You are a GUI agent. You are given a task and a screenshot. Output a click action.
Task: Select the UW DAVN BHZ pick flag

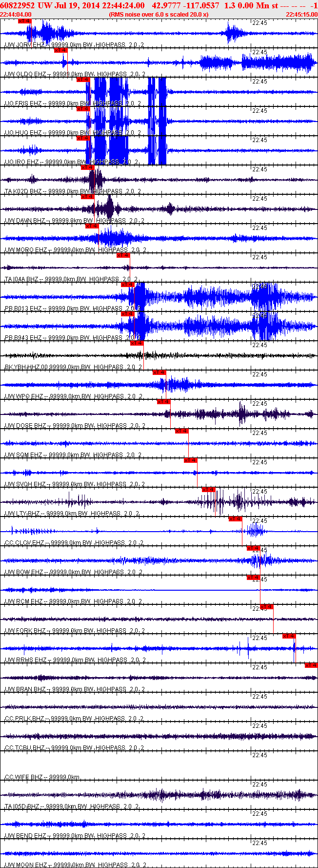pos(87,197)
